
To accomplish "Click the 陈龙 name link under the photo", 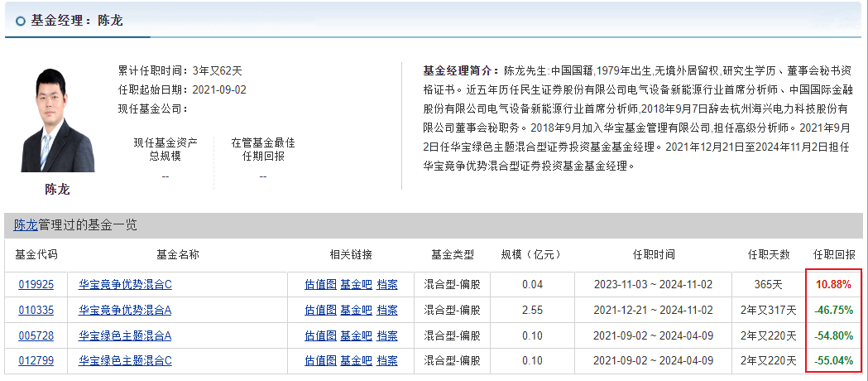I will click(x=57, y=189).
